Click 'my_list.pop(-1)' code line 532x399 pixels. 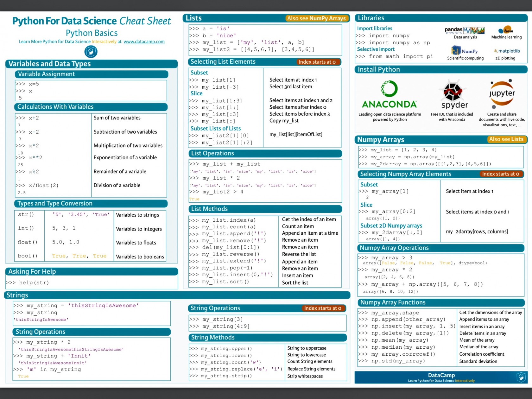(220, 268)
